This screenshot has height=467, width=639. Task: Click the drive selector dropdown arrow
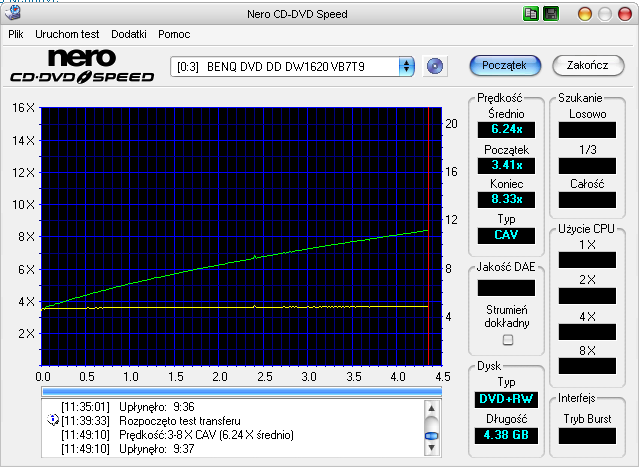pyautogui.click(x=406, y=66)
